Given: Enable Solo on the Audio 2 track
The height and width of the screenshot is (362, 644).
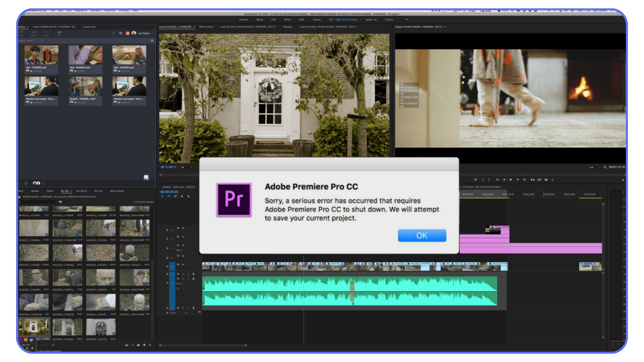Looking at the screenshot, I should [188, 279].
